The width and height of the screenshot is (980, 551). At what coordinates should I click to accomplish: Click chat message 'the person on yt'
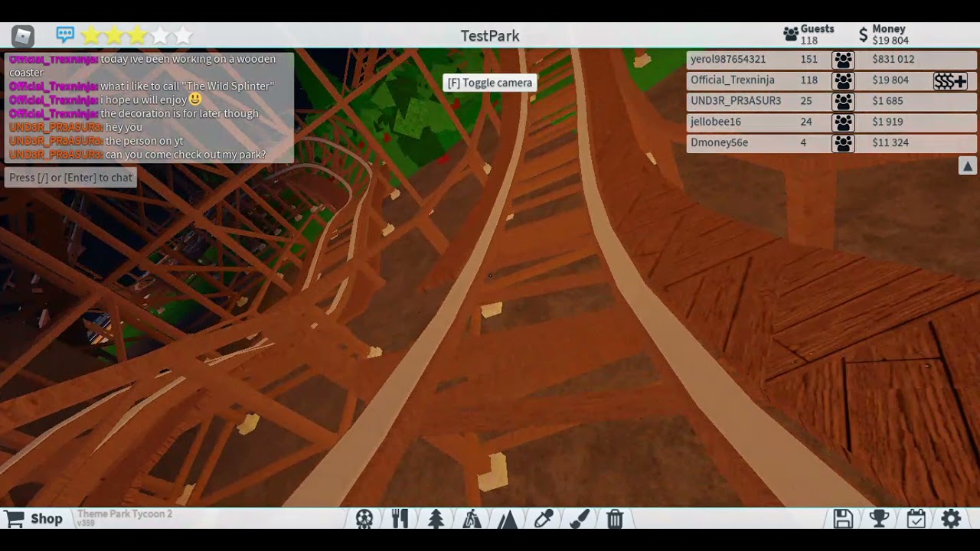coord(144,141)
